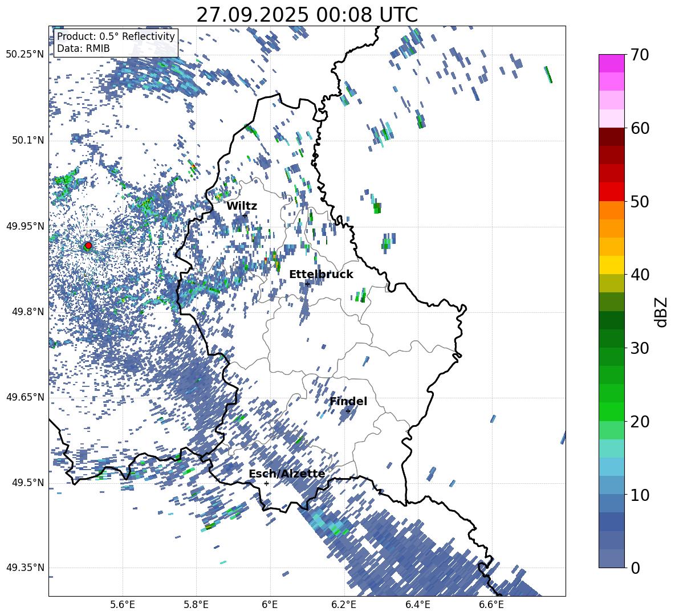Click the 50.25°N latitude tick label
675x616 pixels.
pyautogui.click(x=25, y=55)
